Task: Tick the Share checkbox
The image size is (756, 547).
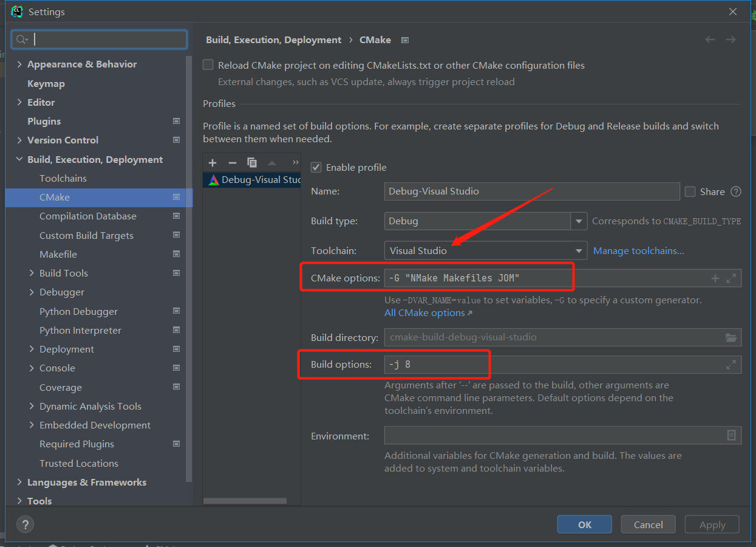Action: [690, 191]
